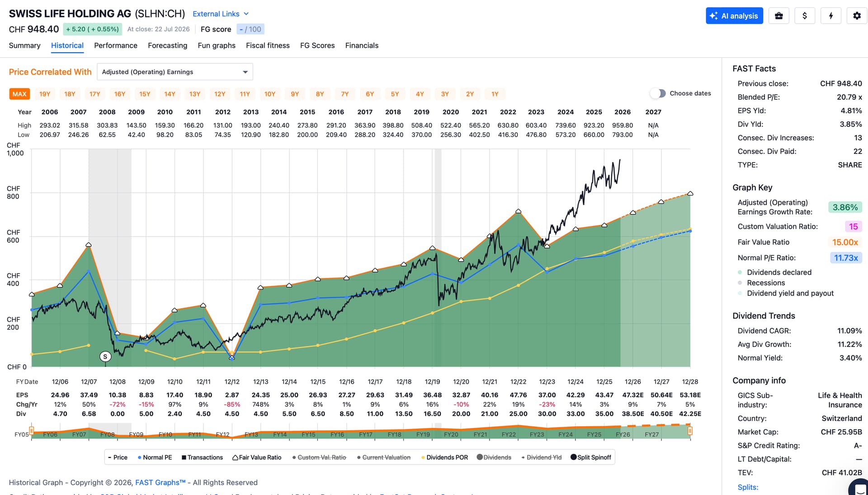The height and width of the screenshot is (495, 868).
Task: Toggle Normal PE series in legend
Action: click(155, 457)
